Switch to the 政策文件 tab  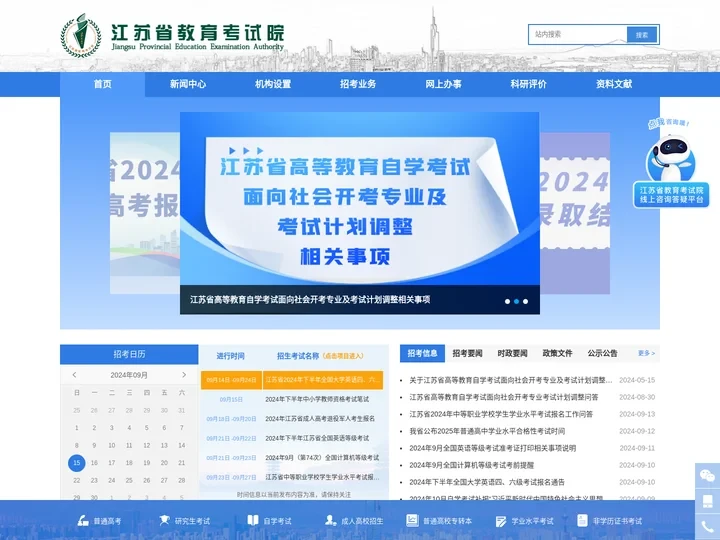pyautogui.click(x=557, y=353)
